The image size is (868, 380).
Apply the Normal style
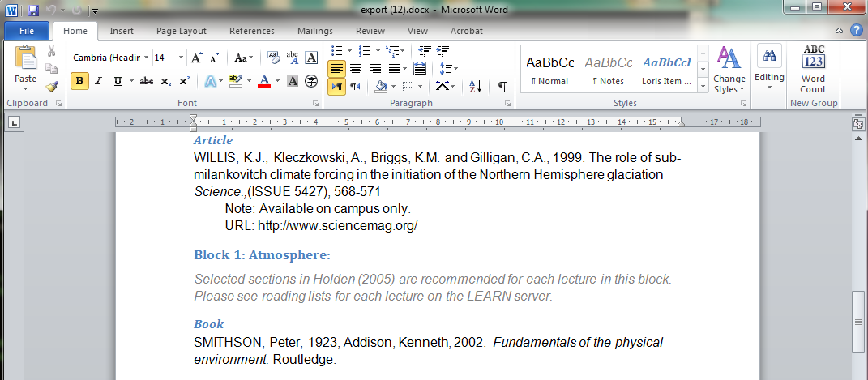(x=549, y=70)
